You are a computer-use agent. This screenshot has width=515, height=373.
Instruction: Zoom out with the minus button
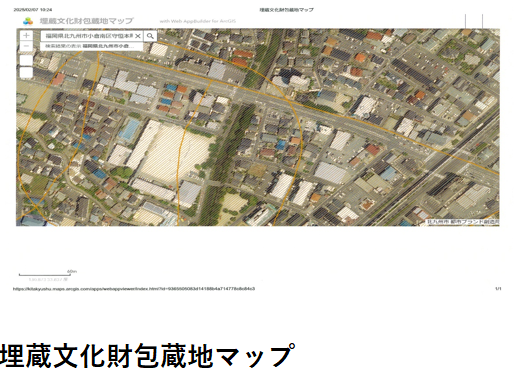click(x=26, y=46)
